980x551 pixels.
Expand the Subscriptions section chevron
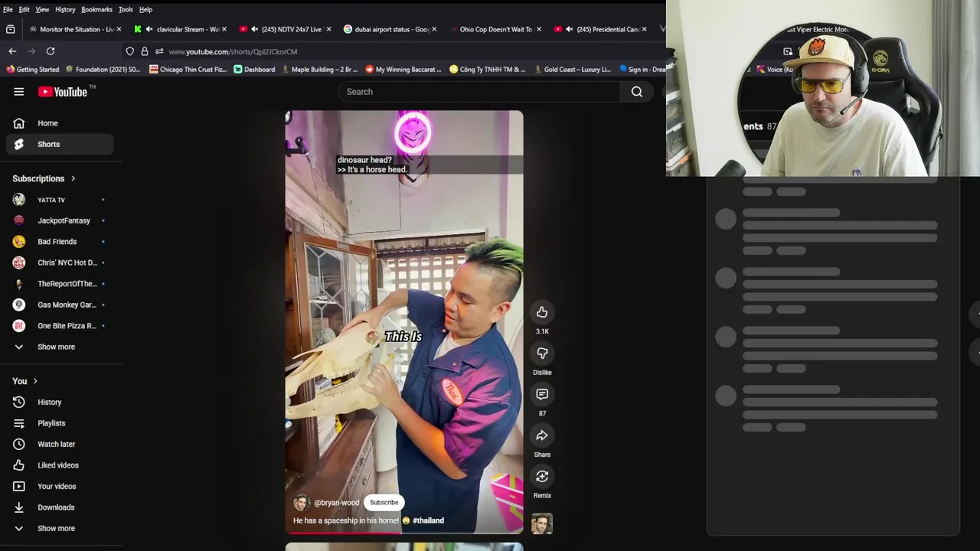(x=73, y=179)
